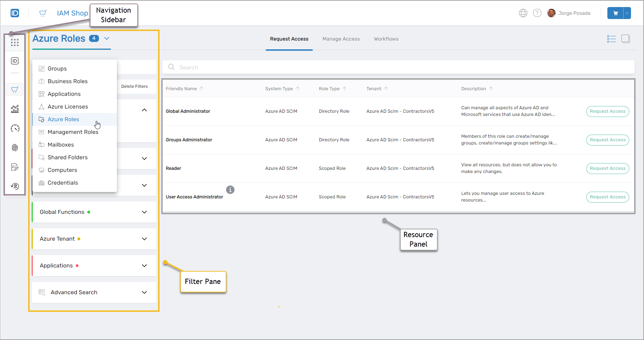Open the help question mark icon

click(x=537, y=13)
